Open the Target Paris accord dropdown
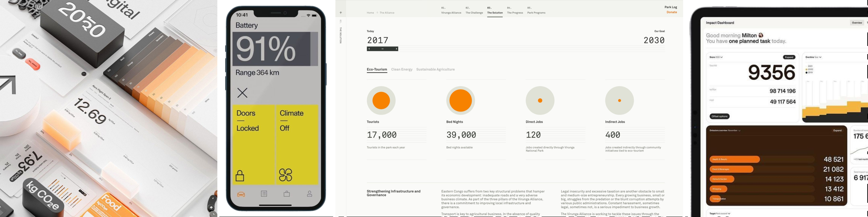The height and width of the screenshot is (217, 868). 720,214
